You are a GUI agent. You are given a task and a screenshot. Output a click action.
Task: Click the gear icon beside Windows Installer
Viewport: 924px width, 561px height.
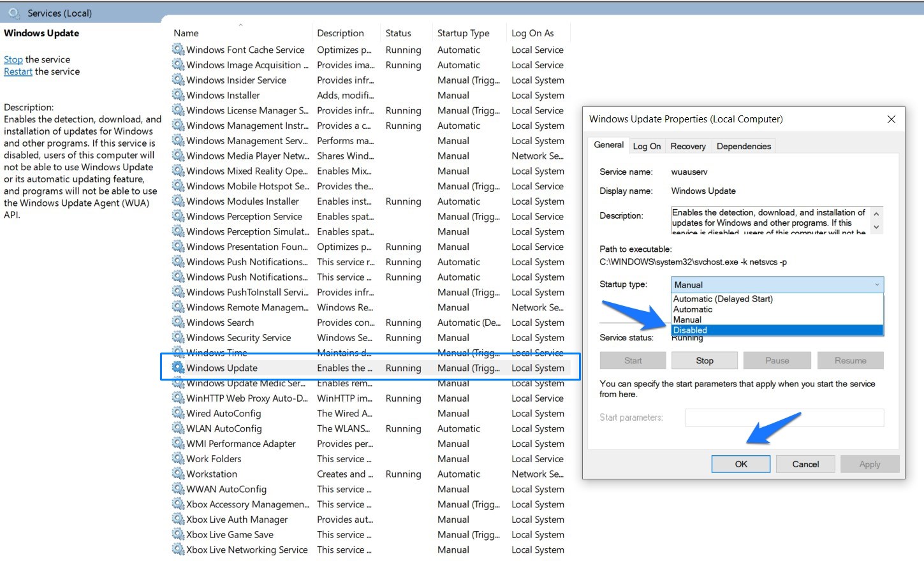pos(178,95)
